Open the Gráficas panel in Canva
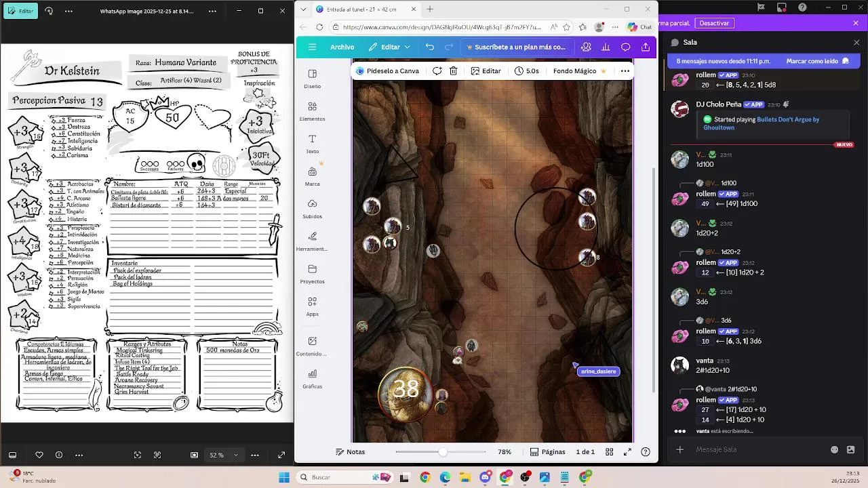The height and width of the screenshot is (488, 868). point(312,378)
